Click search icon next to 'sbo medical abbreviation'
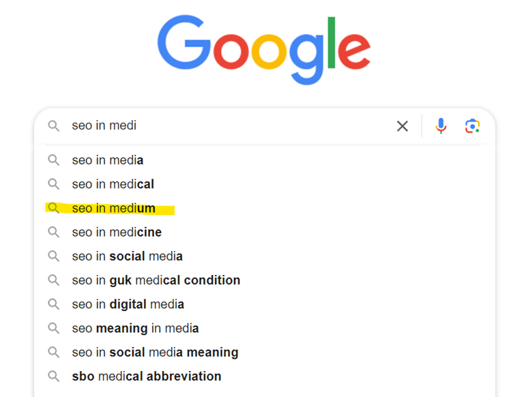The height and width of the screenshot is (397, 532). click(53, 376)
